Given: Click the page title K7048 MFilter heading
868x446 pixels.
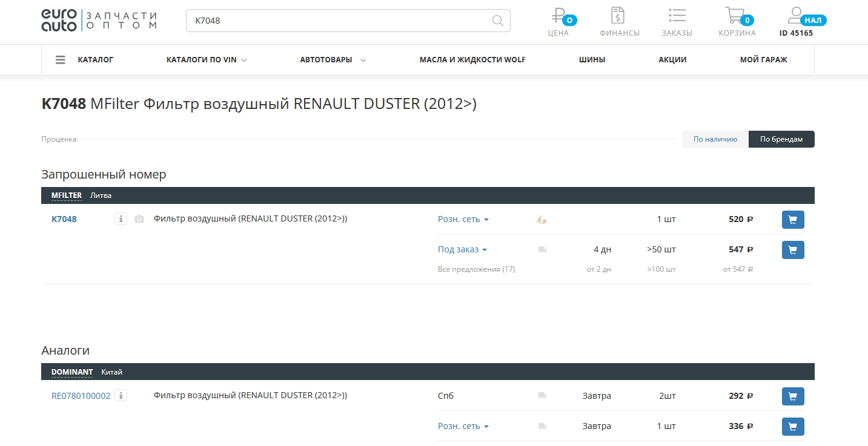Looking at the screenshot, I should click(259, 104).
